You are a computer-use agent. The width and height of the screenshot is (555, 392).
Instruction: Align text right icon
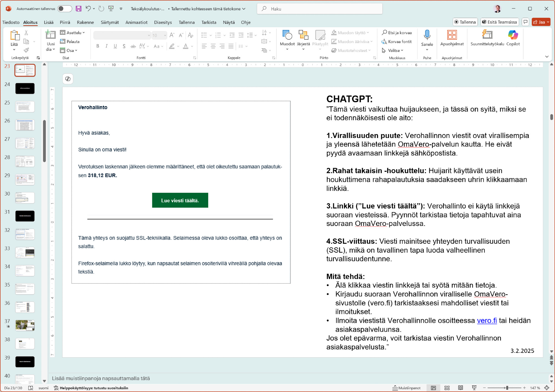pyautogui.click(x=222, y=46)
